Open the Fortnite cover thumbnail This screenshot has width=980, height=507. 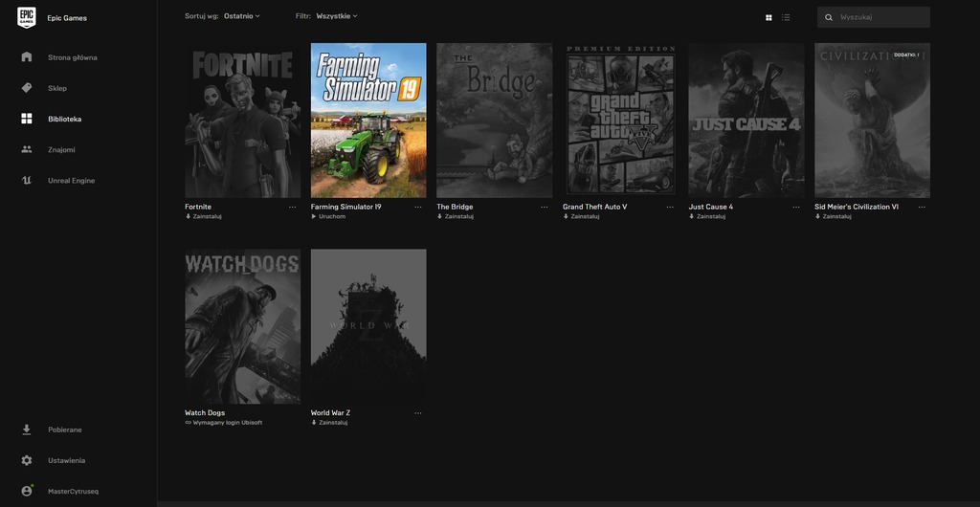pos(242,121)
